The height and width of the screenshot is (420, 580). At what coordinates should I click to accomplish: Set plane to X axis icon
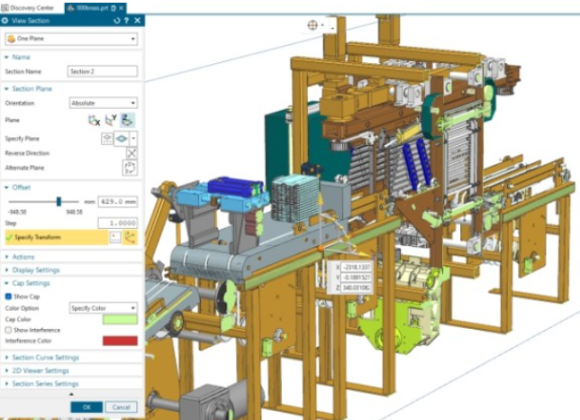pos(94,120)
